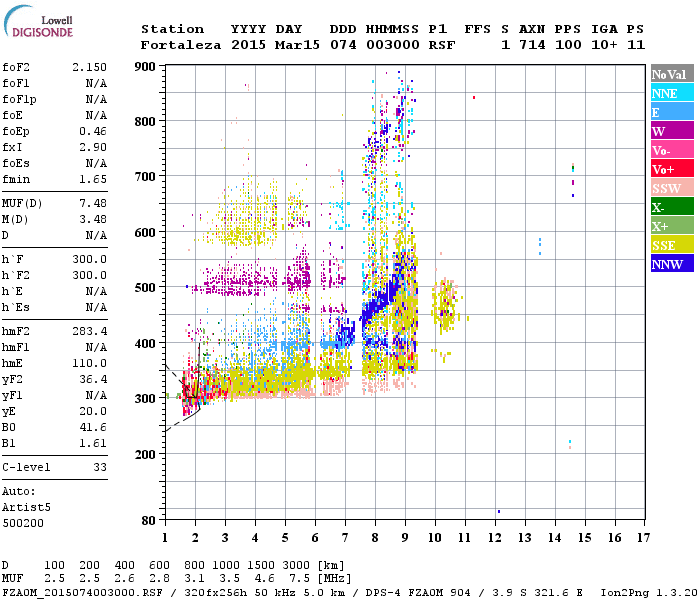Click the Mar15 date in header

pyautogui.click(x=297, y=45)
